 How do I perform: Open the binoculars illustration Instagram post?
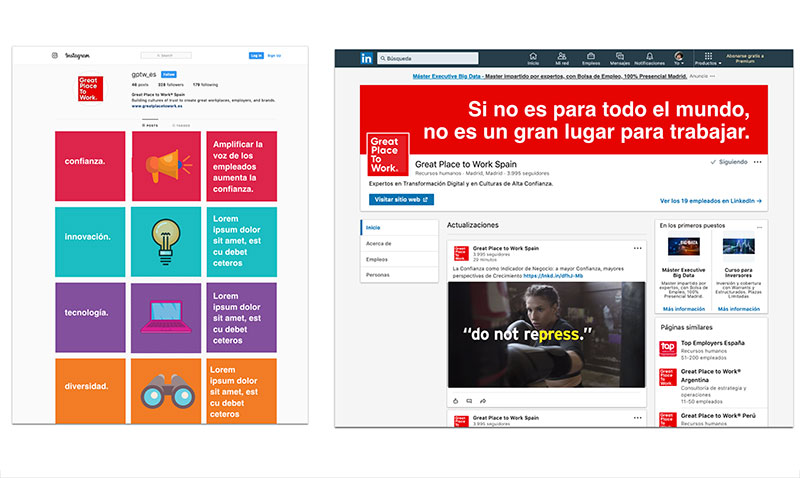coord(166,391)
